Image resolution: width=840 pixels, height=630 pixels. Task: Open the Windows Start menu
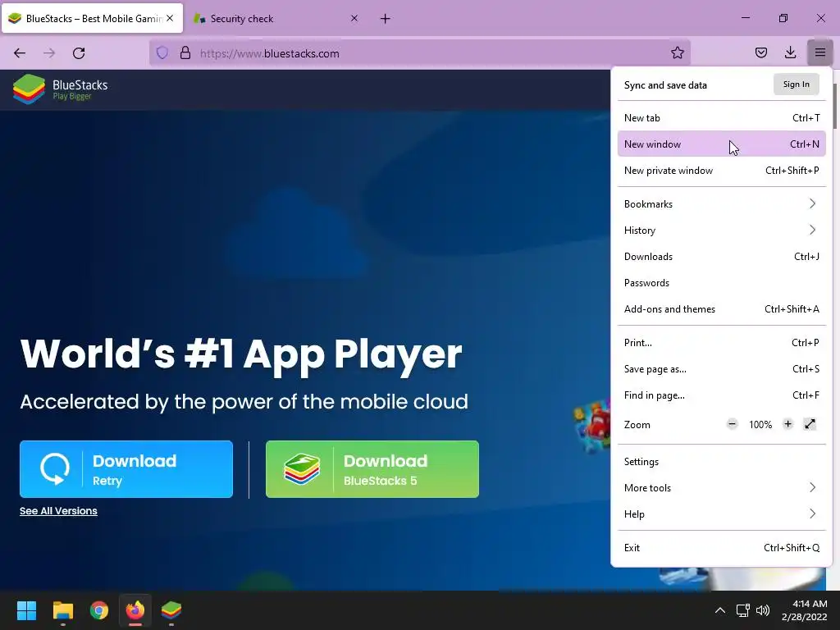(26, 610)
